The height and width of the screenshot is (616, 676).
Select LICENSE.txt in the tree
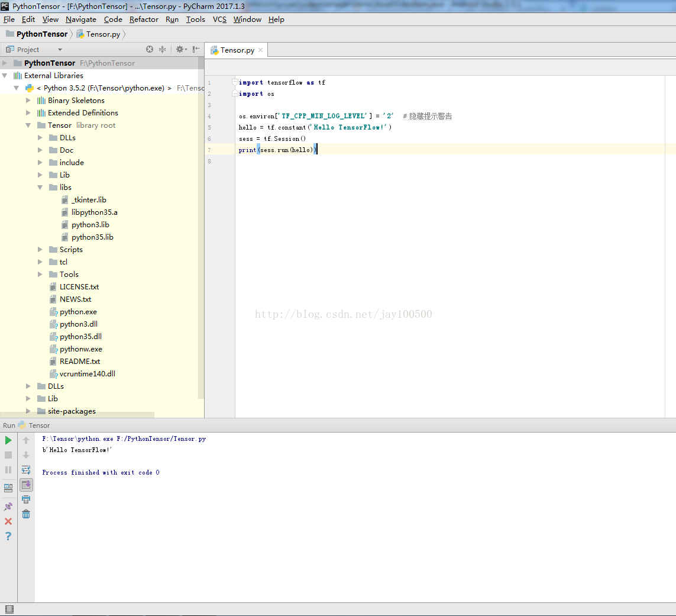pos(79,287)
